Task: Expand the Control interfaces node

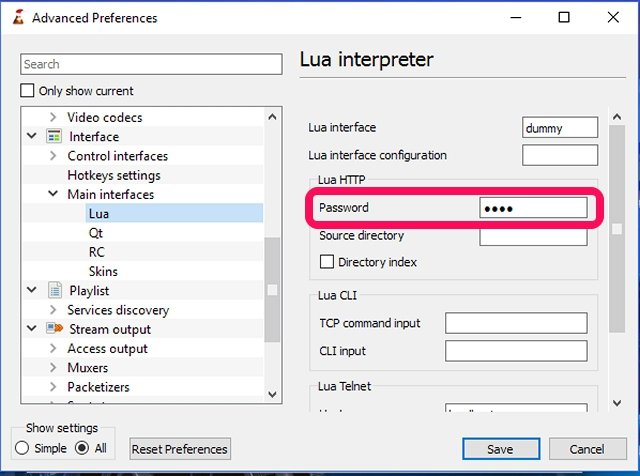Action: pos(53,156)
